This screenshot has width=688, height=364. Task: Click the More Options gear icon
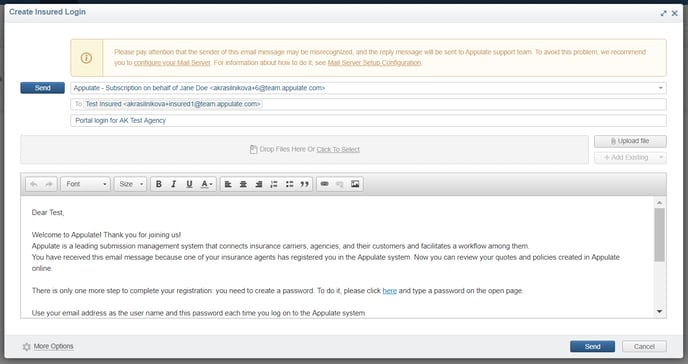pos(26,347)
